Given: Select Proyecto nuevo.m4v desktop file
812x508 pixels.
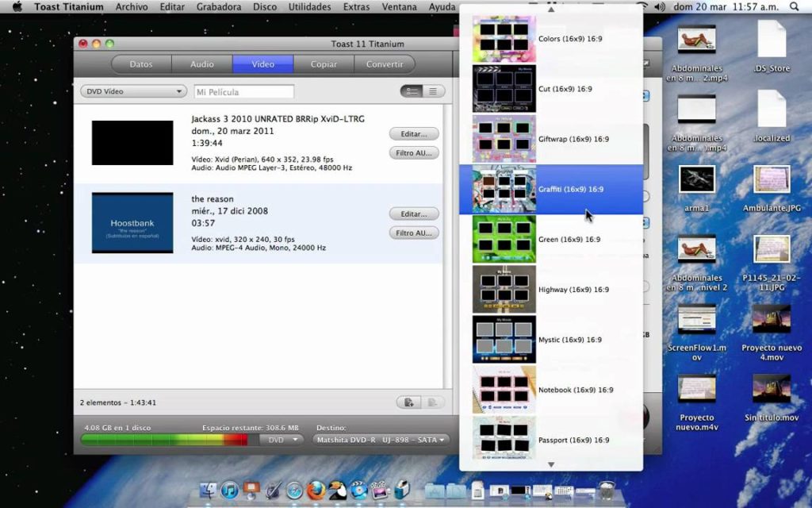Looking at the screenshot, I should pyautogui.click(x=696, y=402).
